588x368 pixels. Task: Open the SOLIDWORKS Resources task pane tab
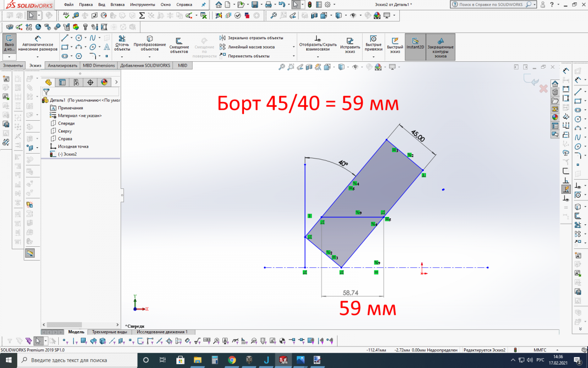coord(555,84)
